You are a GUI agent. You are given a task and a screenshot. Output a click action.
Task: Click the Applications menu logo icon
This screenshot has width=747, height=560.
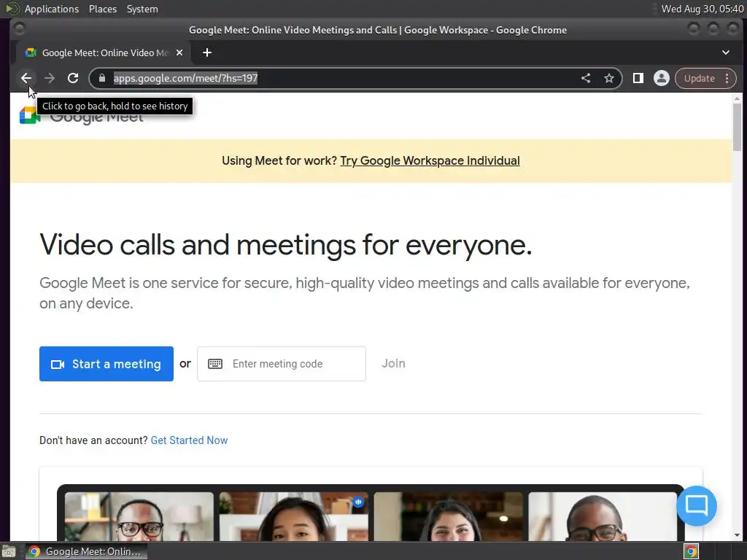[12, 9]
